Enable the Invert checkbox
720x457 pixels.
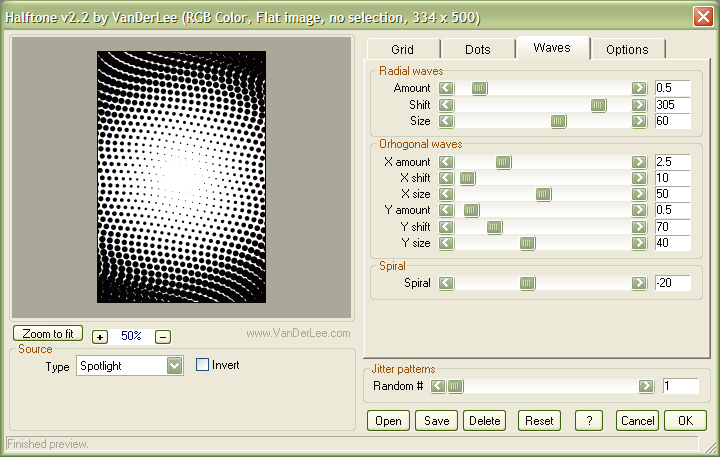pyautogui.click(x=203, y=365)
